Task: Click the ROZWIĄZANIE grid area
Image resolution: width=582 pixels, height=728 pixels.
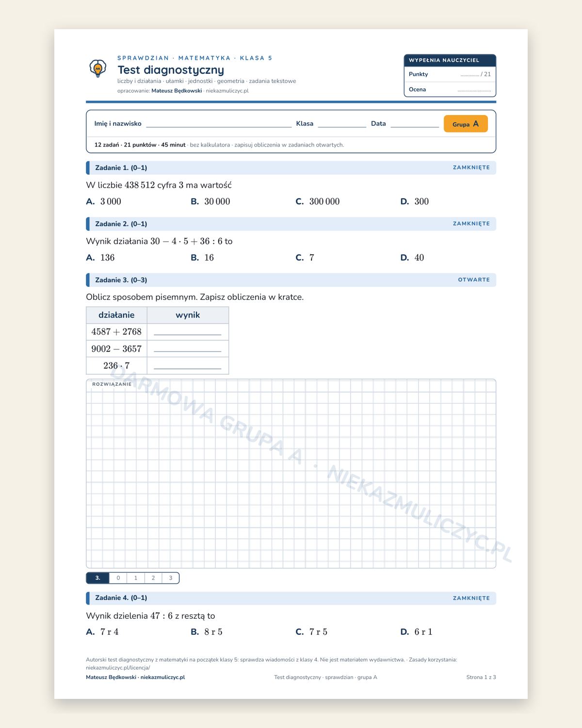Action: tap(291, 474)
